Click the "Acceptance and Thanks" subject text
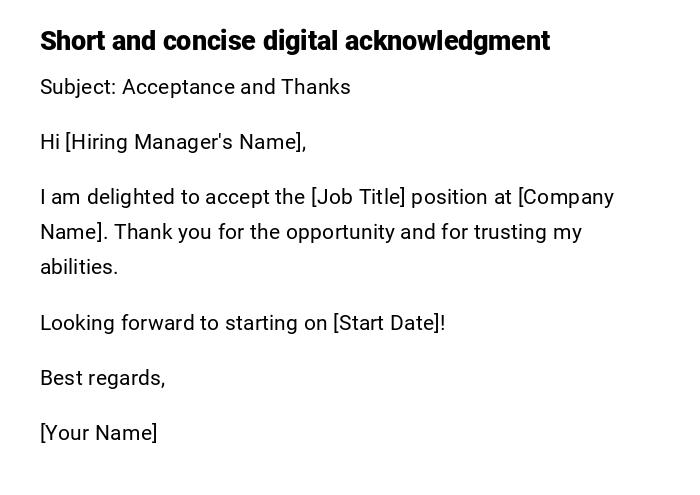Screen dimensions: 700x495 click(x=236, y=87)
